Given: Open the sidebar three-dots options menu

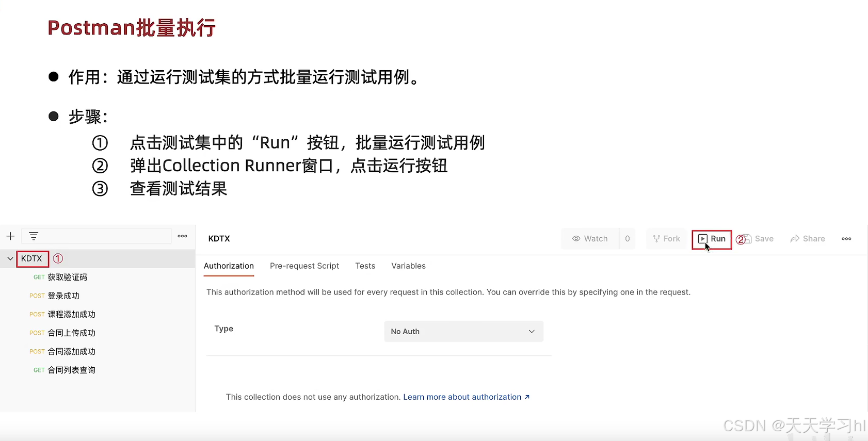Looking at the screenshot, I should coord(182,236).
